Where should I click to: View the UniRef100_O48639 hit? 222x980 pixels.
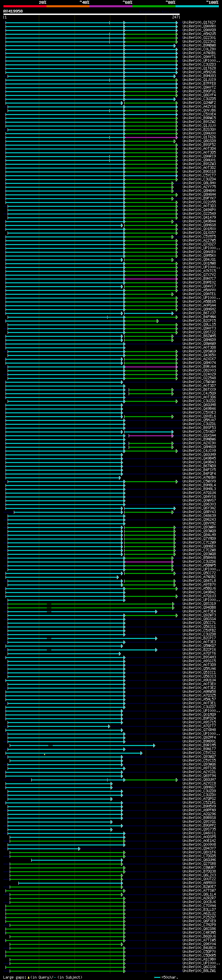[x=199, y=516]
